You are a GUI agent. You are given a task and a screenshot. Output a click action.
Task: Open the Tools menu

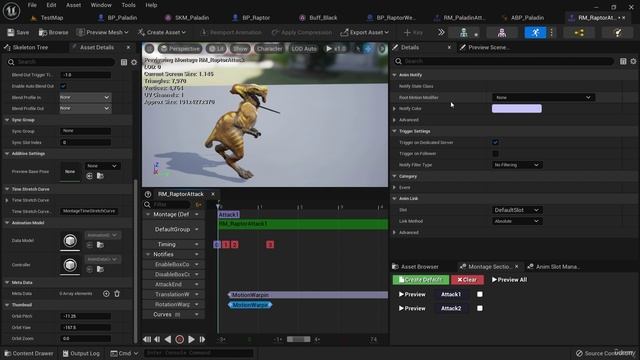pos(128,5)
